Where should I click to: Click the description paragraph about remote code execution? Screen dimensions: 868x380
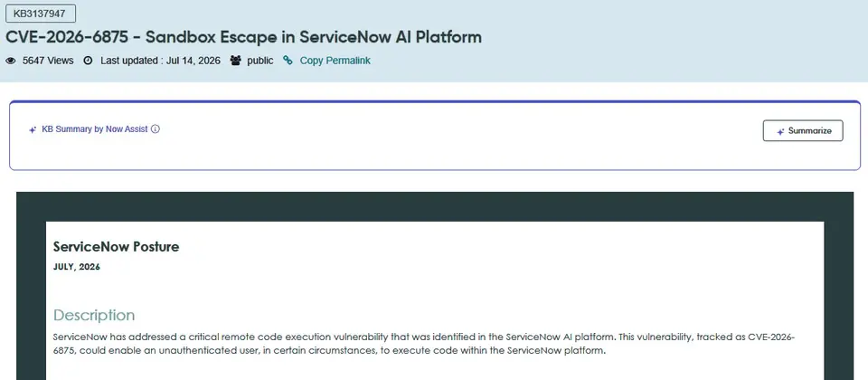point(424,344)
